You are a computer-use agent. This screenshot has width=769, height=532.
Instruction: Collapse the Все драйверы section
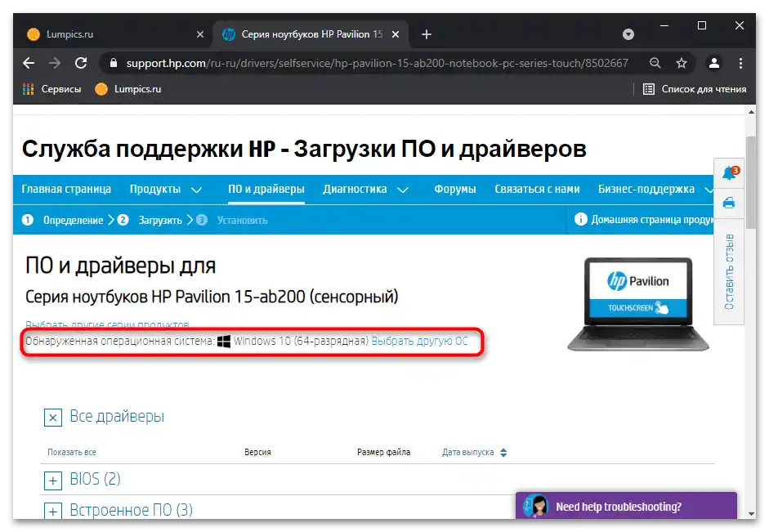[x=53, y=418]
